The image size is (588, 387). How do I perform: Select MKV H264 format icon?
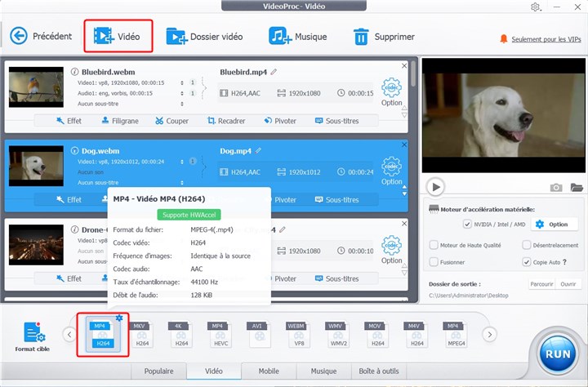(141, 334)
